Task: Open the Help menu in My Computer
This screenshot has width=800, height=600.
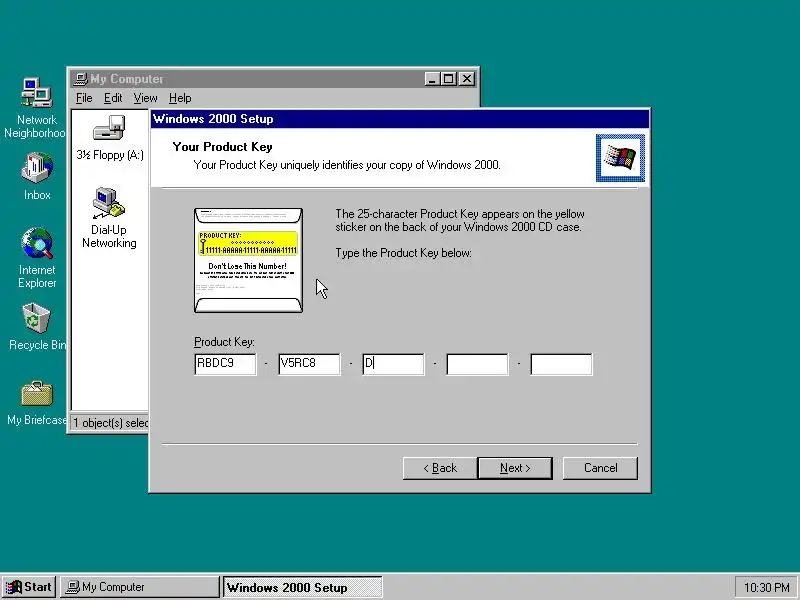Action: (x=180, y=98)
